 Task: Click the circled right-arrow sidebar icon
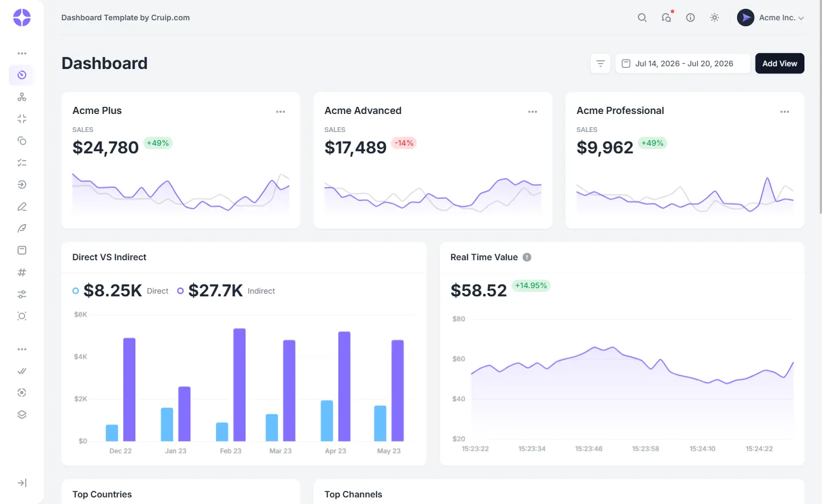(x=22, y=185)
